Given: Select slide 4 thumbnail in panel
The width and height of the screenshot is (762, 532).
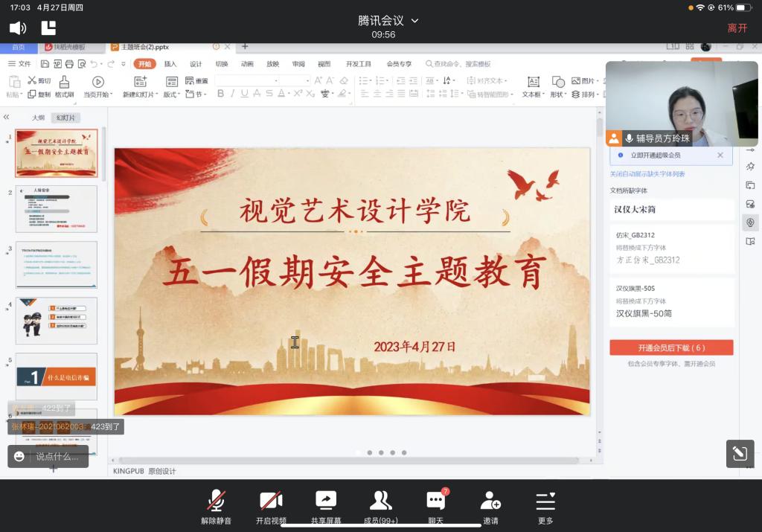Looking at the screenshot, I should click(57, 321).
